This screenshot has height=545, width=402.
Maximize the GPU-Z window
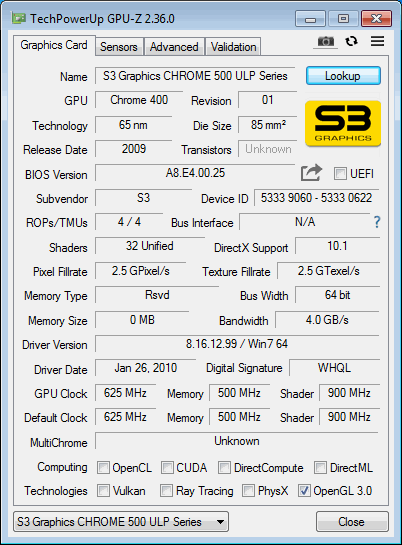pyautogui.click(x=343, y=18)
